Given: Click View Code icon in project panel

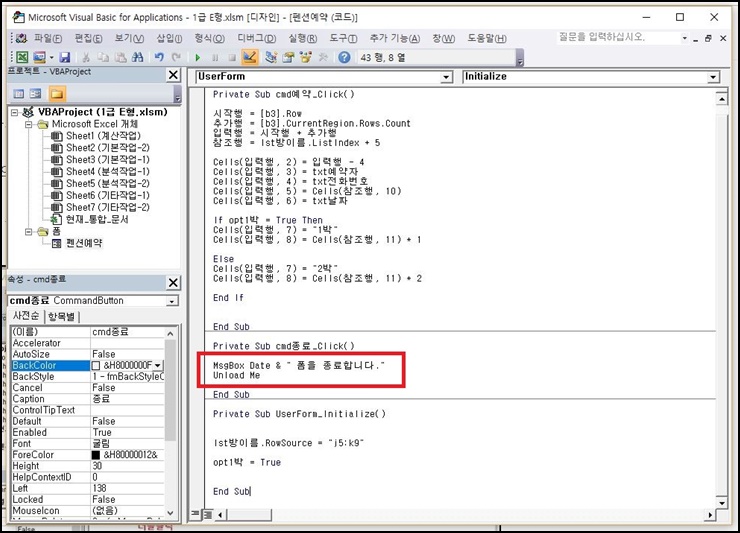Looking at the screenshot, I should (x=19, y=93).
